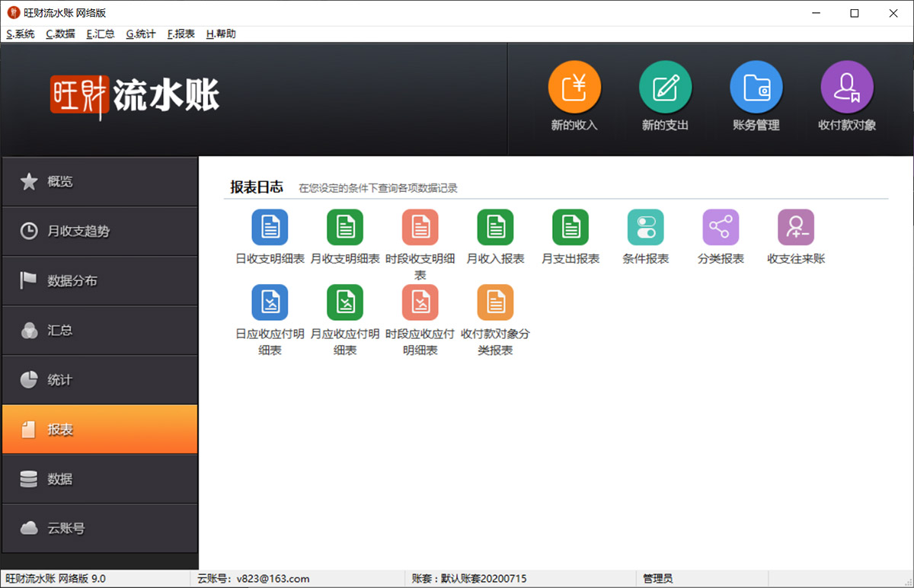Open the 月收入报表 icon
Screen dimensions: 914x588
[x=495, y=227]
